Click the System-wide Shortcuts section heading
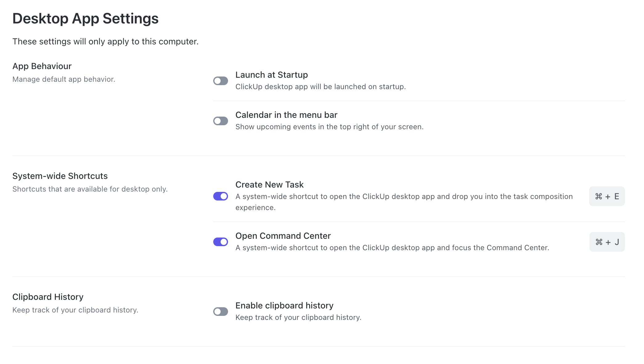This screenshot has height=364, width=644. [x=60, y=176]
